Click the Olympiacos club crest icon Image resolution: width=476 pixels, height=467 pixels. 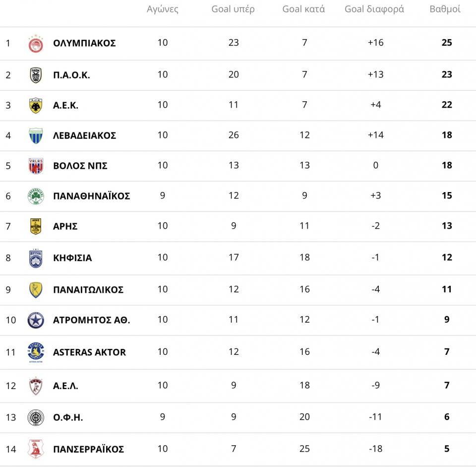click(x=36, y=43)
